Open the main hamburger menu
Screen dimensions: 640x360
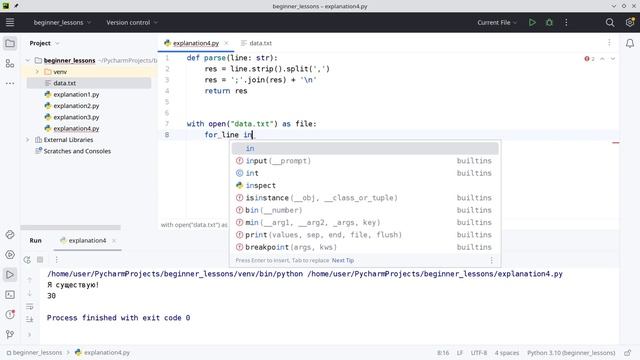pos(10,22)
